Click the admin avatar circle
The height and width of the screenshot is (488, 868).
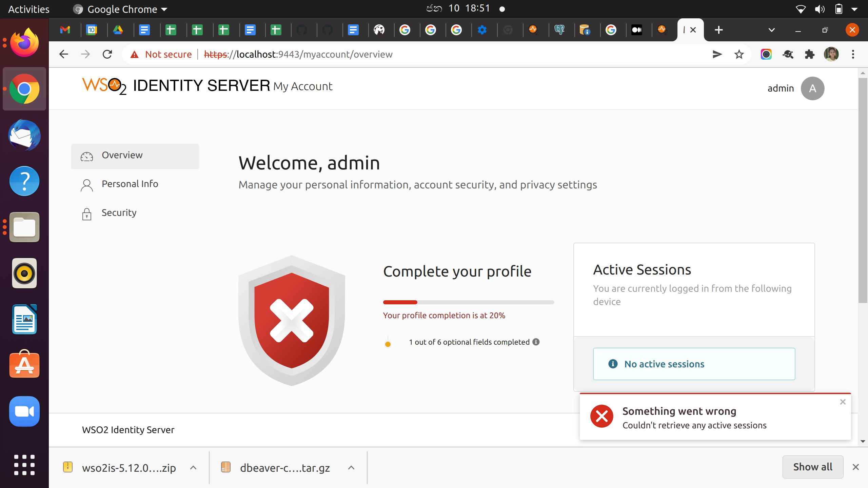click(x=812, y=88)
